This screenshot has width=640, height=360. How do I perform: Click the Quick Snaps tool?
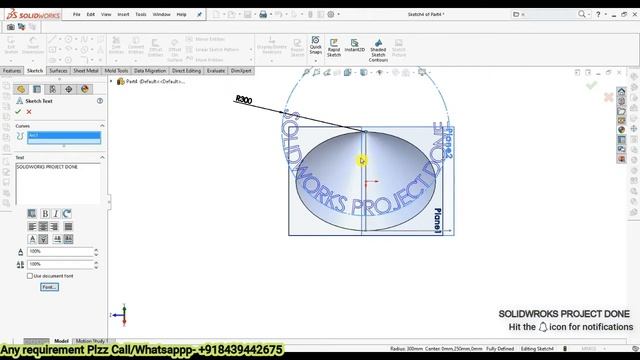(x=316, y=45)
